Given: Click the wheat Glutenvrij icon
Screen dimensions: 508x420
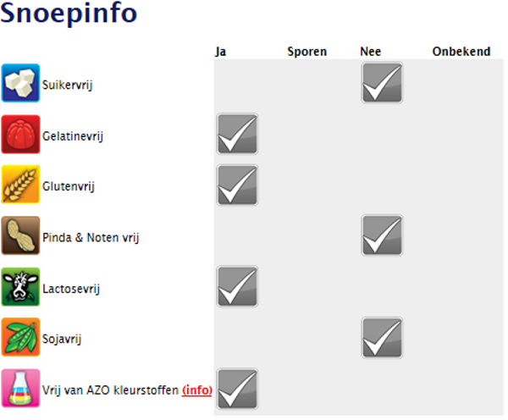Looking at the screenshot, I should pyautogui.click(x=20, y=185).
